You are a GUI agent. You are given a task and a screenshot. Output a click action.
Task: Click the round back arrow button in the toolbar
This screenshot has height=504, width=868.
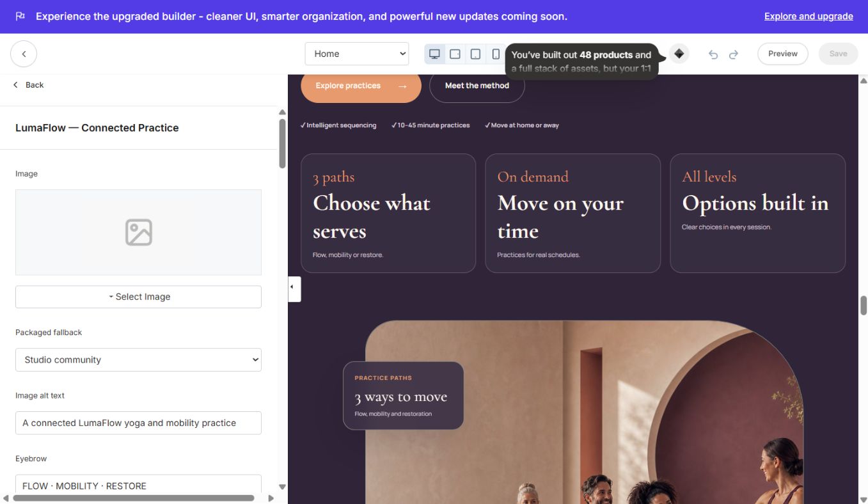[x=24, y=54]
